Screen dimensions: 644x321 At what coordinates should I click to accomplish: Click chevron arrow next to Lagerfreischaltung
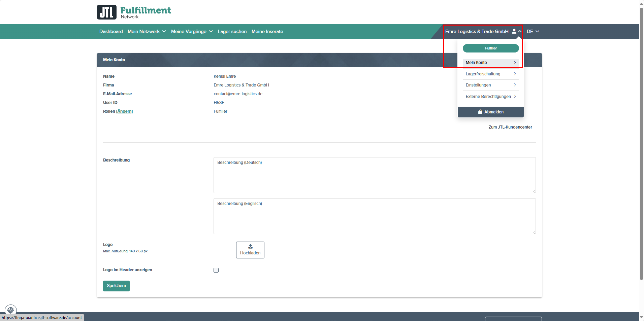[515, 74]
